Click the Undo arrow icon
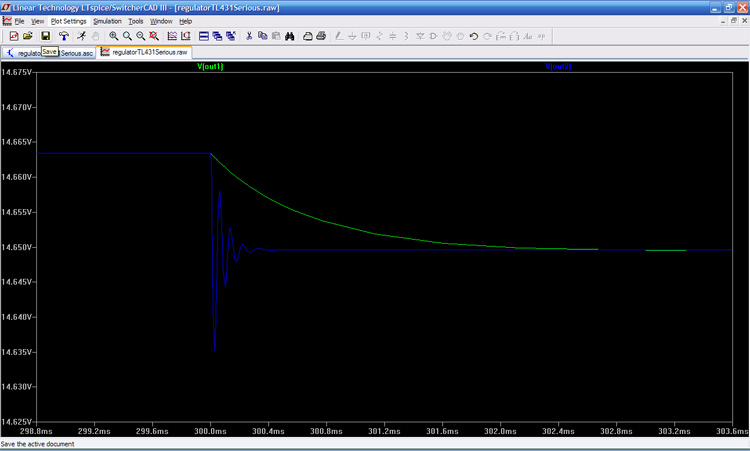 tap(474, 36)
